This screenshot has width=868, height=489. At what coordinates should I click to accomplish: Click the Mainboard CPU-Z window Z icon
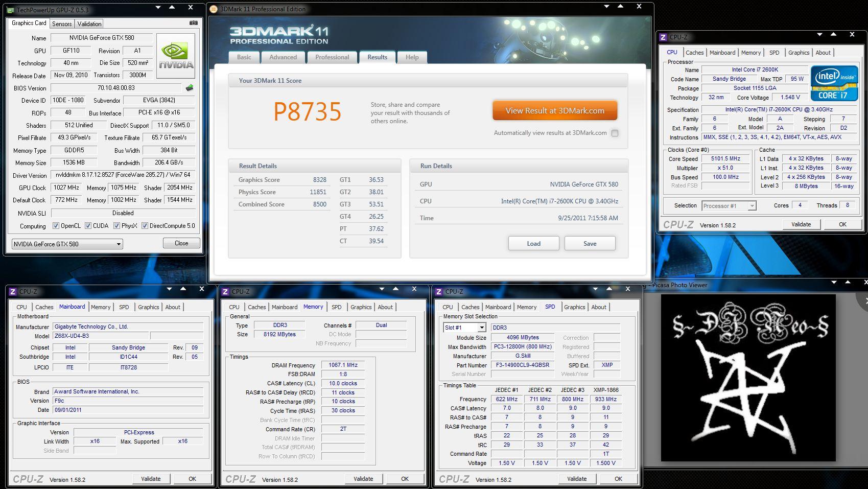click(13, 292)
